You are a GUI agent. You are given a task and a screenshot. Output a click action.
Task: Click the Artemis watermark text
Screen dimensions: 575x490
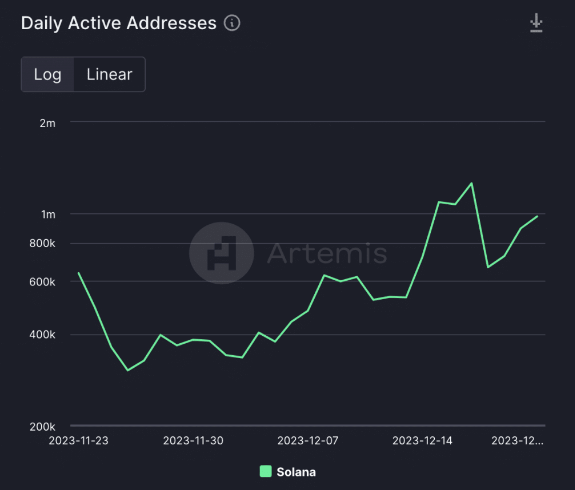click(x=327, y=253)
